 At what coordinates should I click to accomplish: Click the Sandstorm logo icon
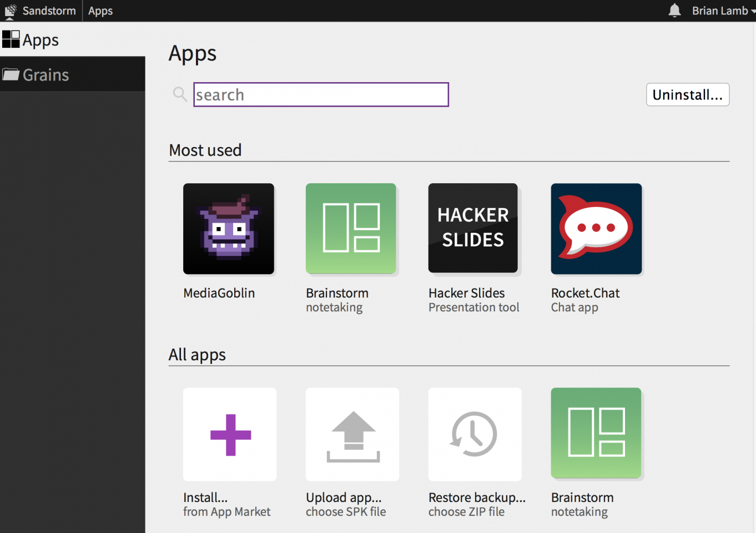[x=11, y=11]
